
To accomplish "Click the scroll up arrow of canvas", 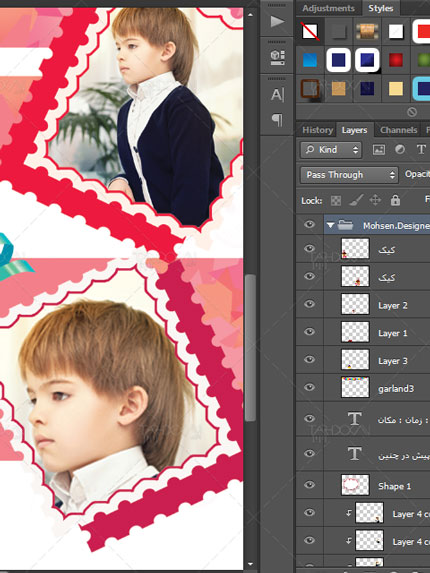I will [x=250, y=15].
